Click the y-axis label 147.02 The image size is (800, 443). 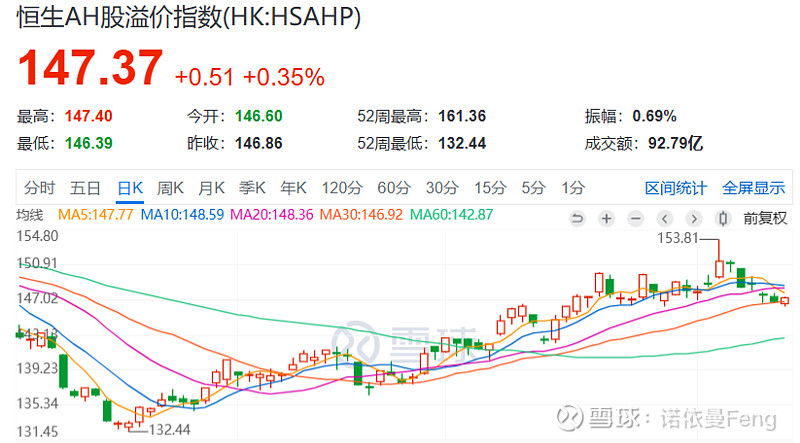(37, 298)
